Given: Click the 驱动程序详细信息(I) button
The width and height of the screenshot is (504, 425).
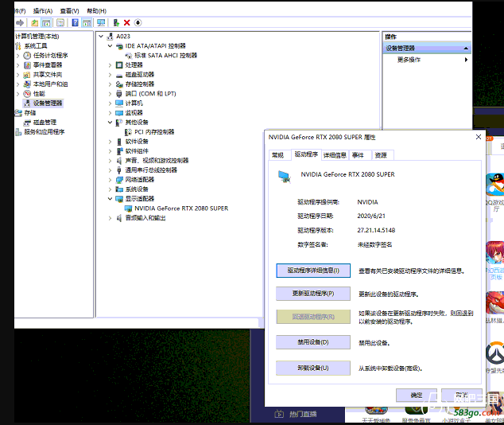Looking at the screenshot, I should pos(313,271).
